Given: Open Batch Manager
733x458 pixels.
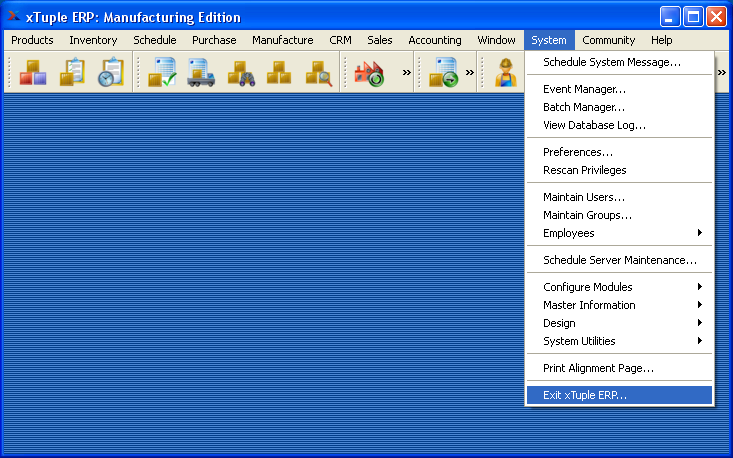Looking at the screenshot, I should point(619,107).
